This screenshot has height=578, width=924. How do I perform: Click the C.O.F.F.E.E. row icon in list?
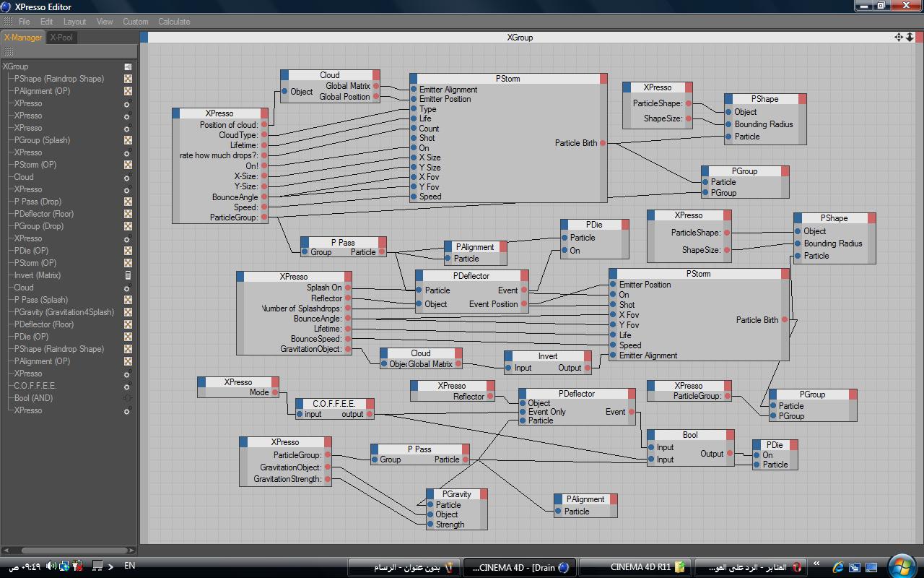tap(128, 386)
